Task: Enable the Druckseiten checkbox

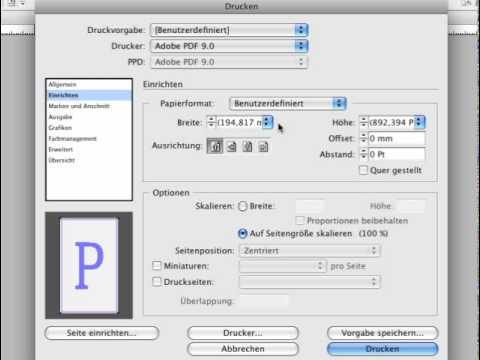Action: click(157, 282)
